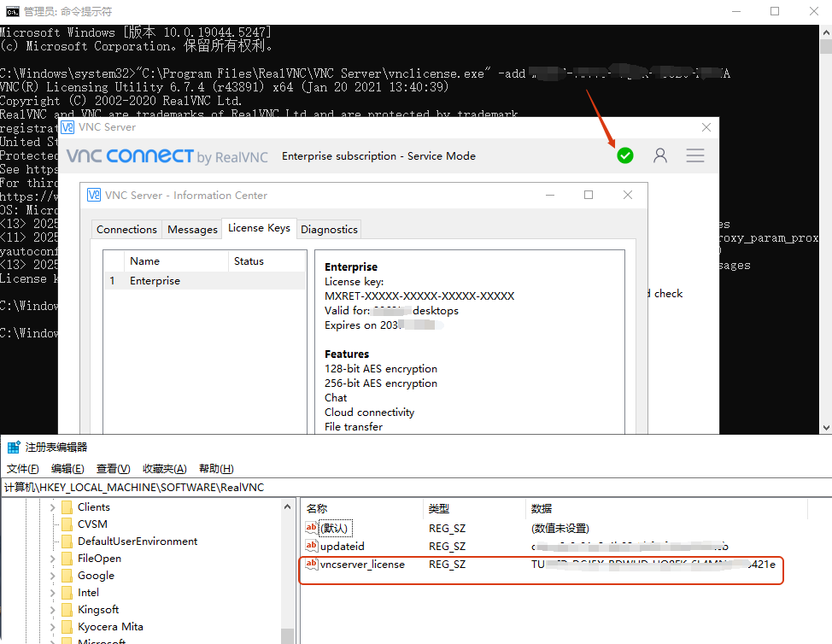Image resolution: width=832 pixels, height=644 pixels.
Task: Click the 类型 column header in registry values
Action: [x=474, y=508]
